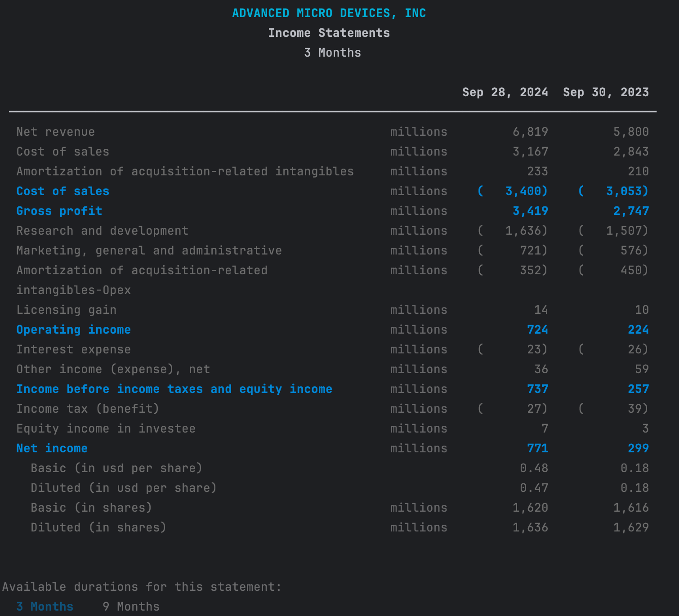Click Licensing gain value 10
This screenshot has height=616, width=679.
coord(642,310)
